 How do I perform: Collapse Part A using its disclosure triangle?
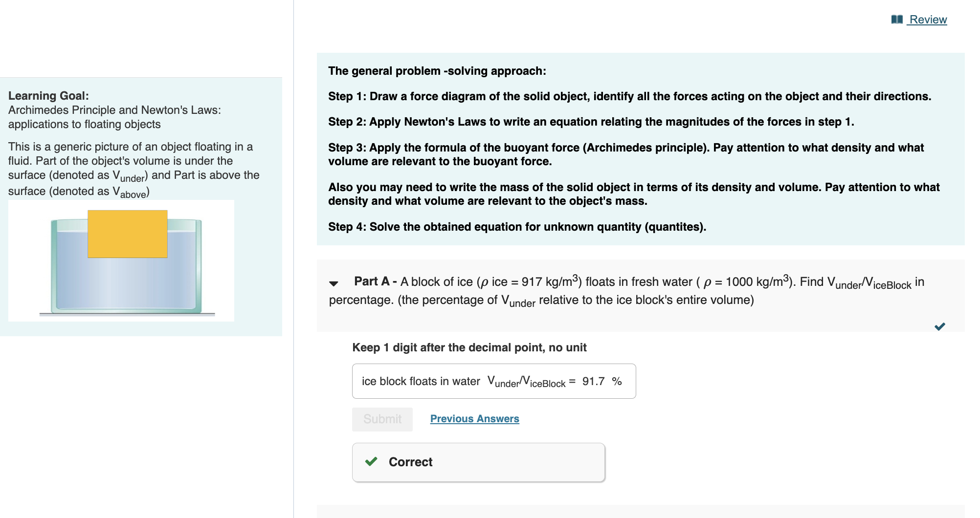pyautogui.click(x=334, y=282)
